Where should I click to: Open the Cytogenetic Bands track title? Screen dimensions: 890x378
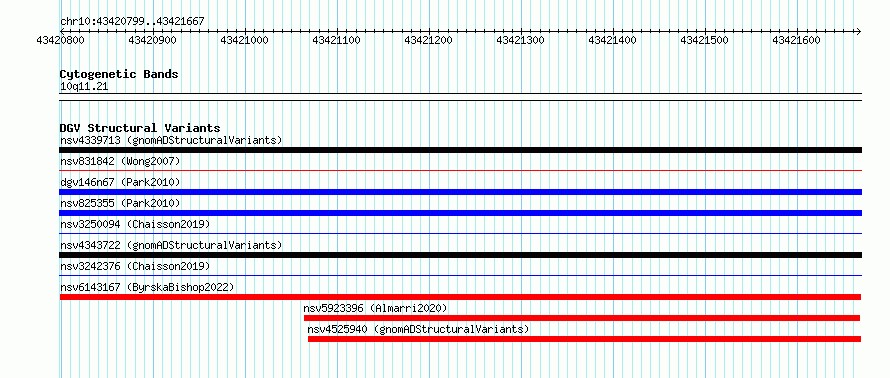click(x=119, y=74)
